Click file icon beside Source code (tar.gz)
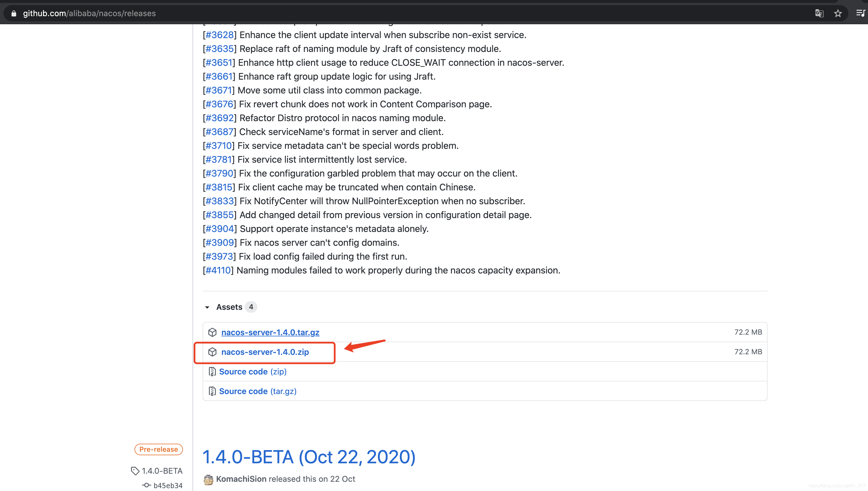The width and height of the screenshot is (868, 491). (x=212, y=391)
